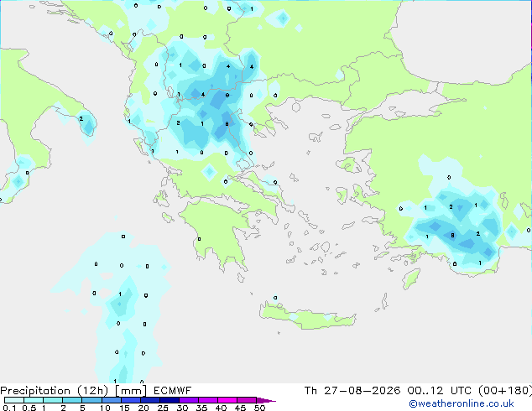This screenshot has height=411, width=532.
Task: Click the "00..12 UTC" time range text
Action: point(440,391)
